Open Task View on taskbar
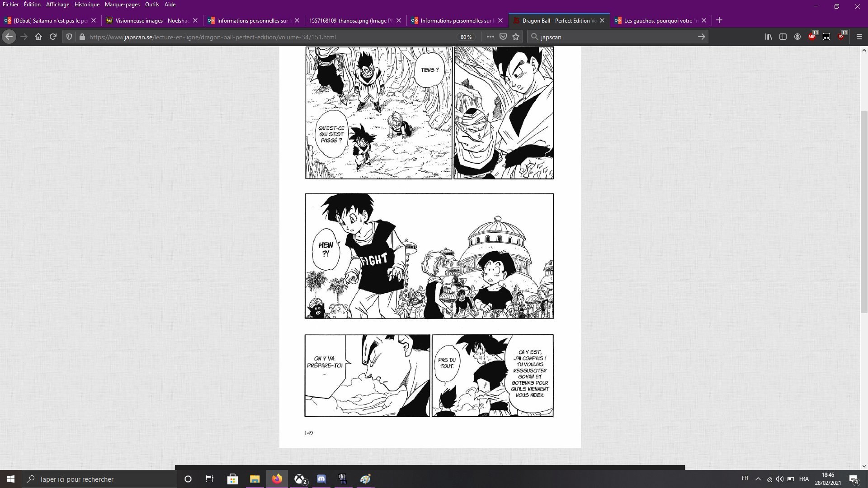868x488 pixels. [x=210, y=479]
